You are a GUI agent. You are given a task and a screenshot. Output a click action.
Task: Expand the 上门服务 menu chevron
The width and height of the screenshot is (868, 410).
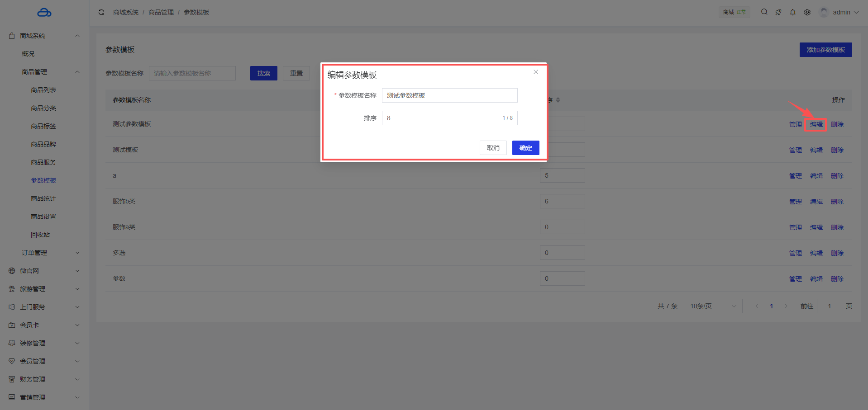(77, 307)
